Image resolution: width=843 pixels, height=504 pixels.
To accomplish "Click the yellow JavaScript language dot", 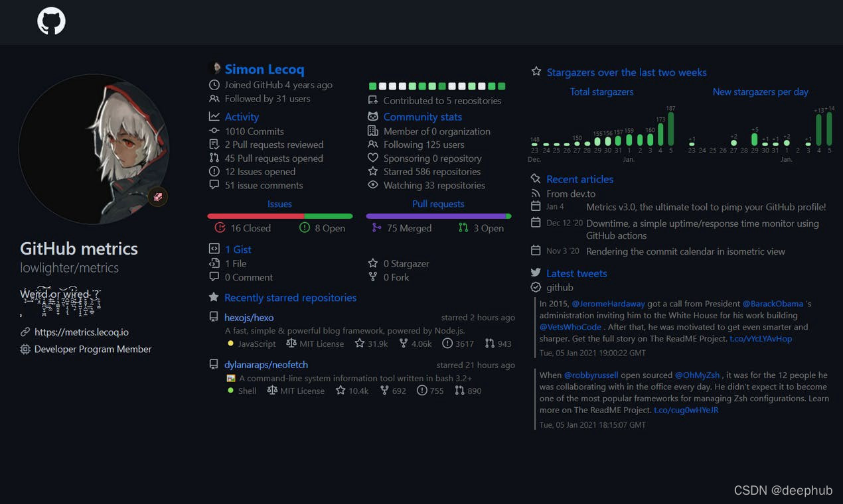I will coord(230,344).
